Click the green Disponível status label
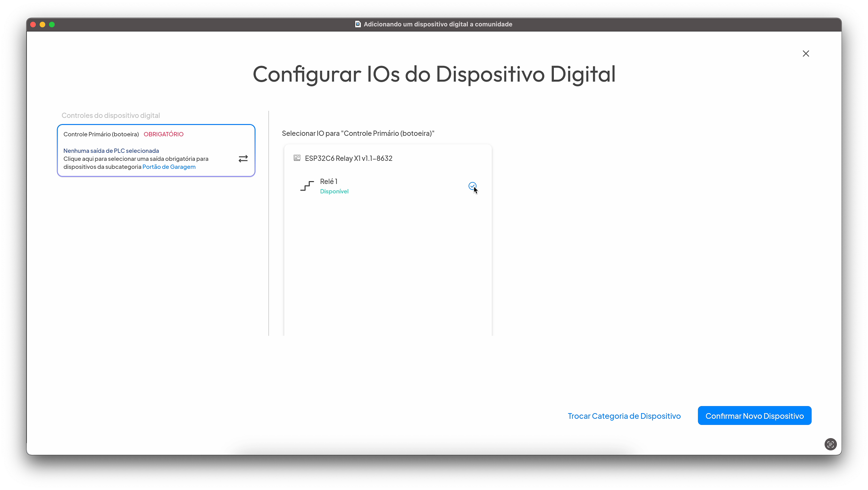This screenshot has height=490, width=868. tap(334, 191)
